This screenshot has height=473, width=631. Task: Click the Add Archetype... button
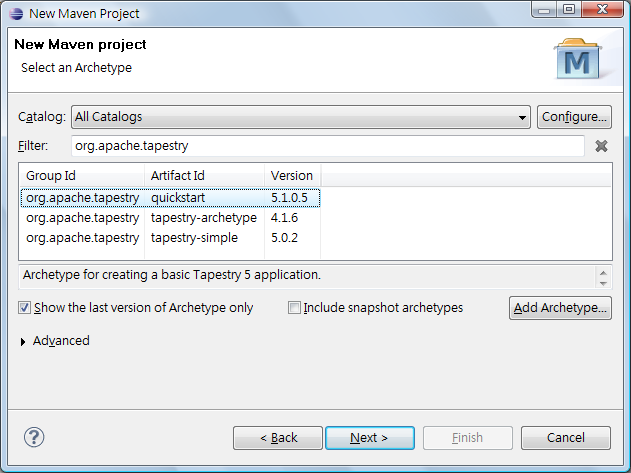560,308
